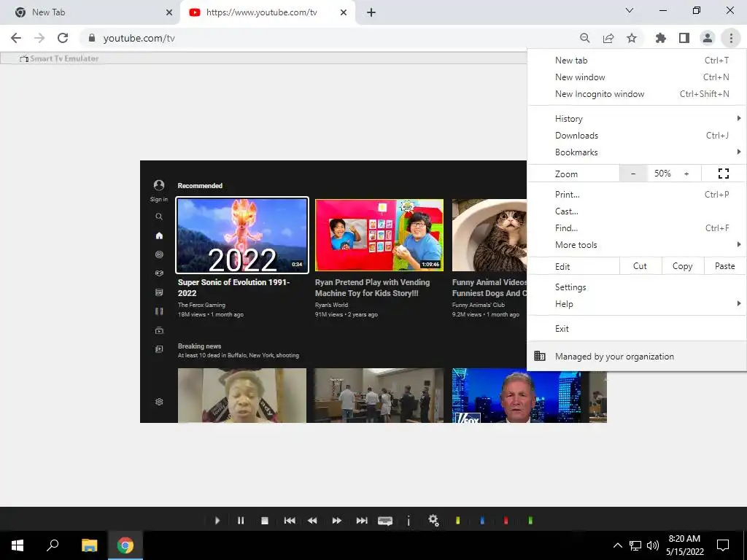Screen dimensions: 747x560
Task: Open Settings from Chrome menu
Action: (x=636, y=287)
